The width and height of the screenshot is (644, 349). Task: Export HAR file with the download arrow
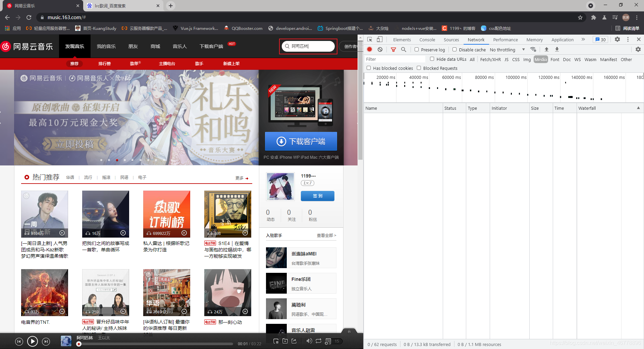coord(557,49)
